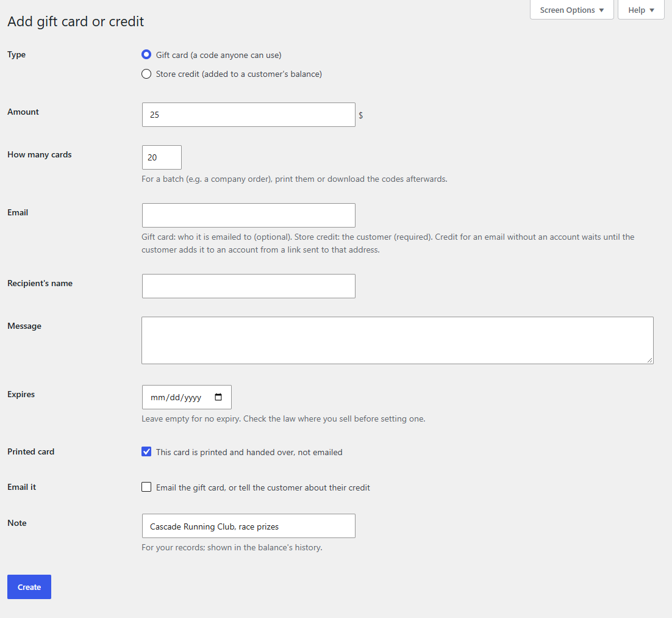This screenshot has height=618, width=672.
Task: Click the Note field with Cascade Running Club
Action: pyautogui.click(x=249, y=526)
